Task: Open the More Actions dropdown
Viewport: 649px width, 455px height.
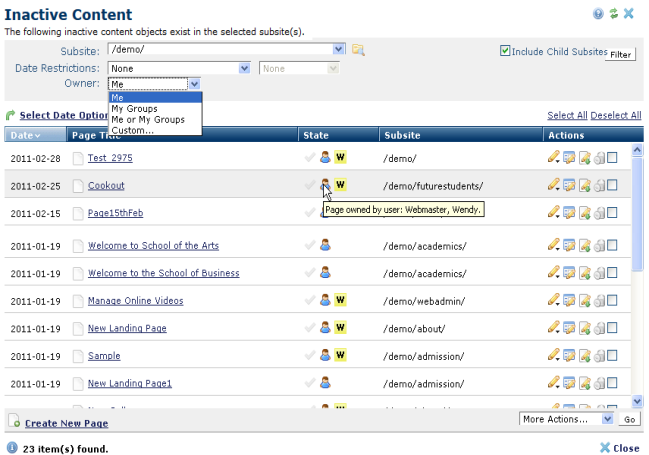Action: (x=608, y=419)
